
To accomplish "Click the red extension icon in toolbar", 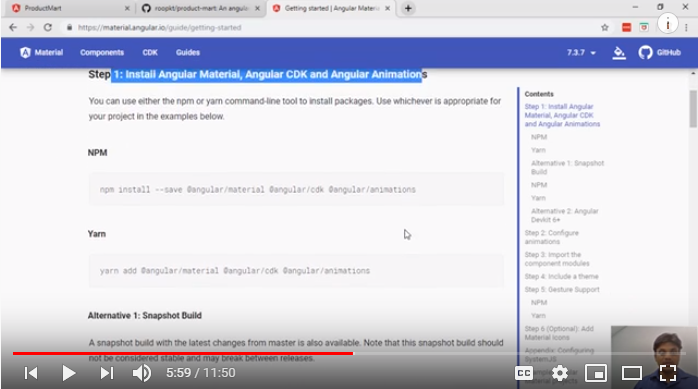I will tap(626, 28).
